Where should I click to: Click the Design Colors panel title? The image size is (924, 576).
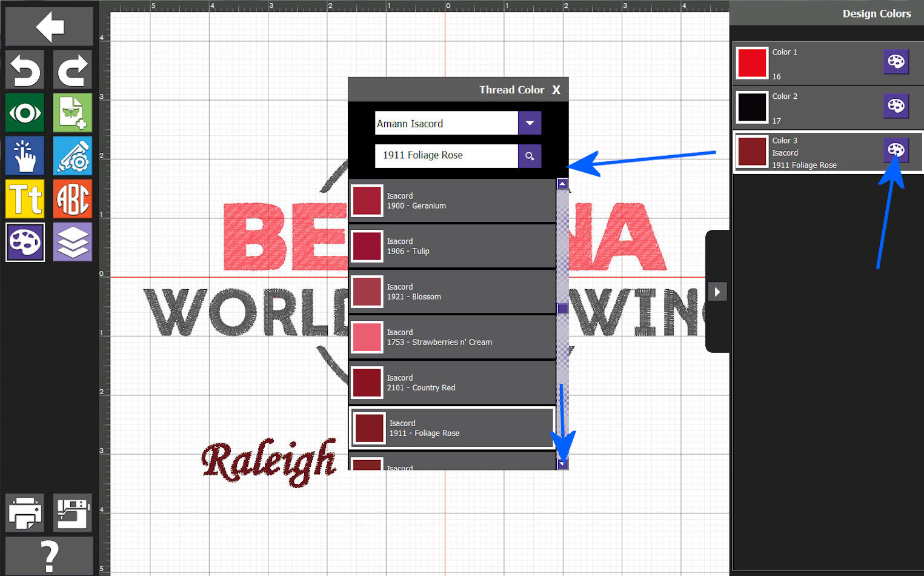(876, 13)
